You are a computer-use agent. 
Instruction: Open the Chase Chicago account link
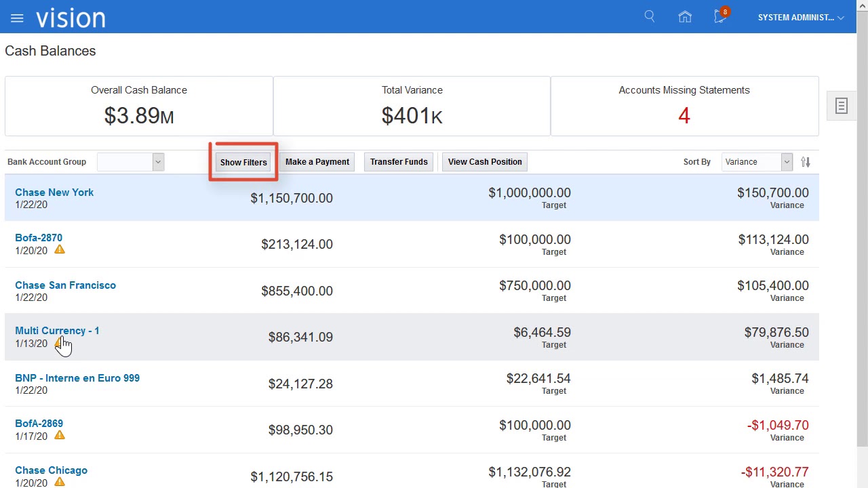51,470
